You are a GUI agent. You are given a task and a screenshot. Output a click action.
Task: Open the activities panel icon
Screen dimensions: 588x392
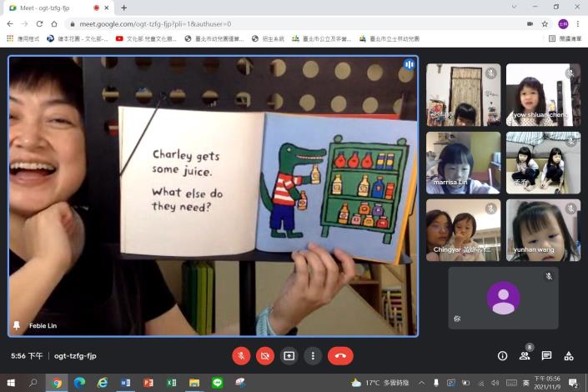tap(569, 355)
